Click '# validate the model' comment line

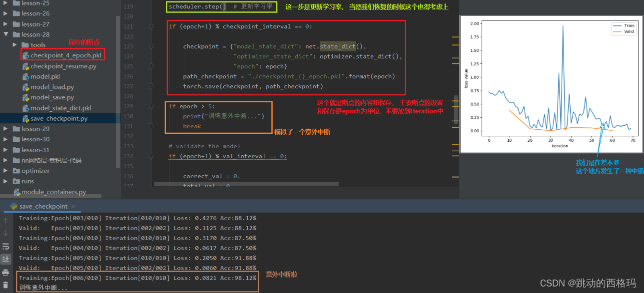point(204,146)
